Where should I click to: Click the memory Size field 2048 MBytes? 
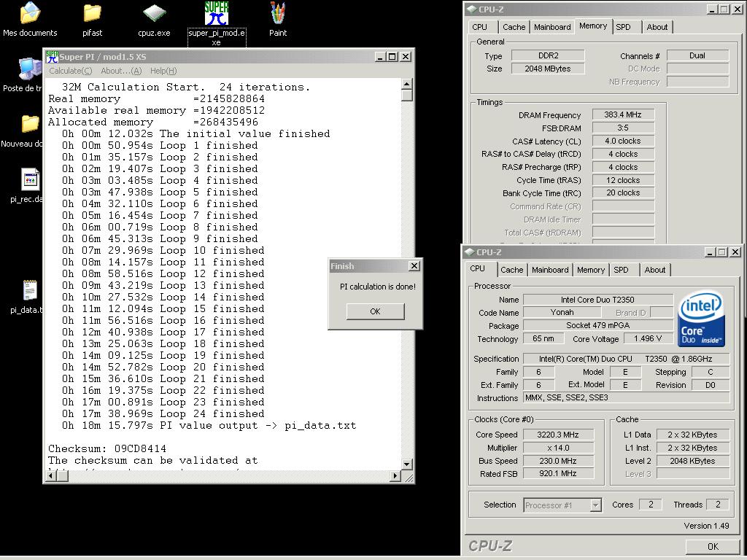tap(548, 69)
